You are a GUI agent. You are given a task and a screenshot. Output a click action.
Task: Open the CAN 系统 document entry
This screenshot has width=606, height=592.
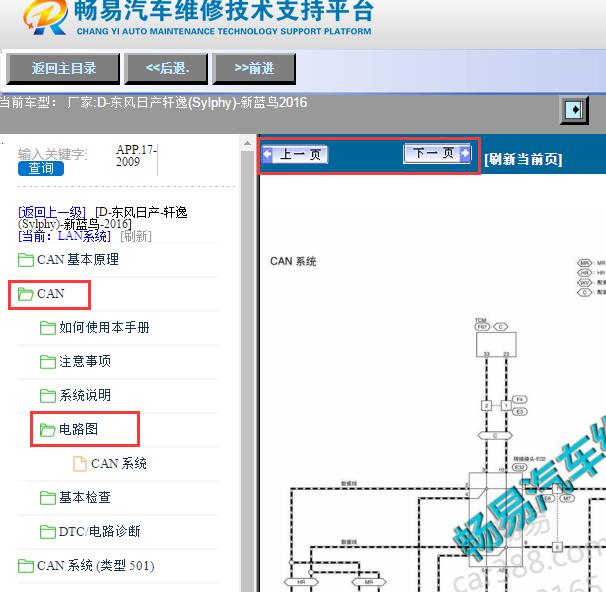click(119, 463)
